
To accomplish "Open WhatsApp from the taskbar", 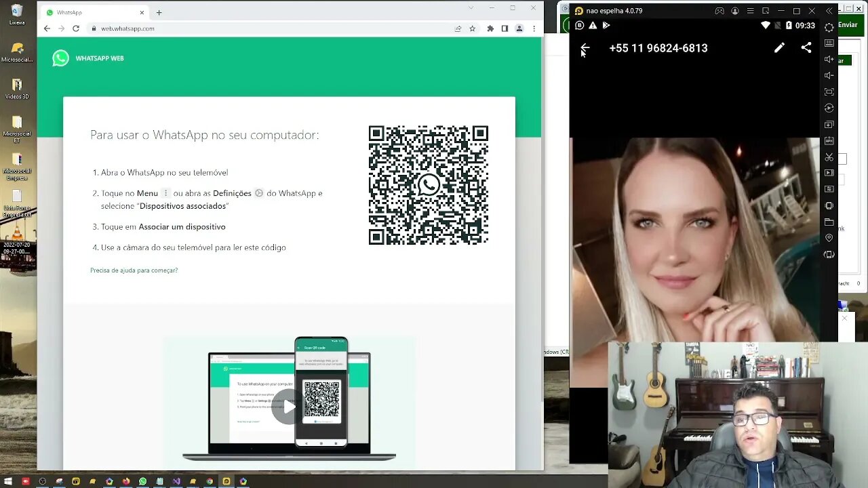I will 142,481.
